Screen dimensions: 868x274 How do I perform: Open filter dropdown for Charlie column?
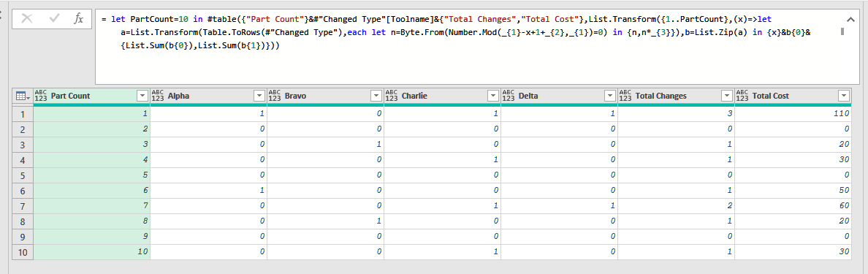492,96
